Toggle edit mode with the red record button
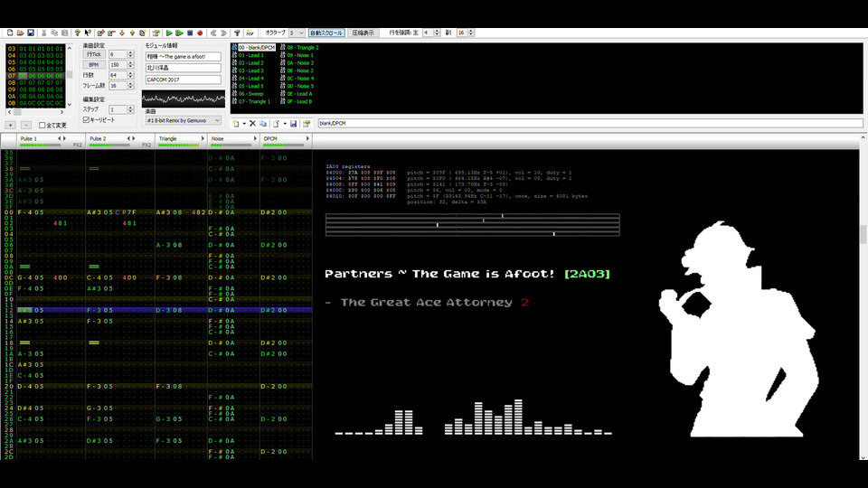The height and width of the screenshot is (488, 868). click(201, 33)
